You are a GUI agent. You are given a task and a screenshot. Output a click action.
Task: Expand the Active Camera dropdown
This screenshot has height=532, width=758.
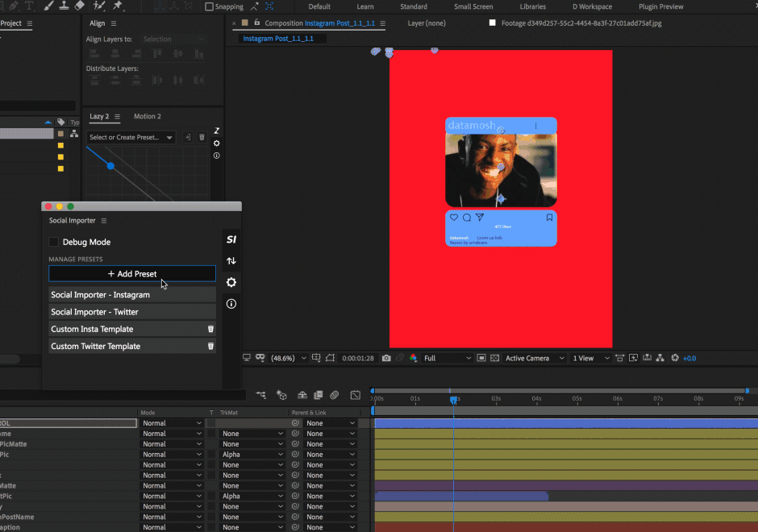(534, 358)
